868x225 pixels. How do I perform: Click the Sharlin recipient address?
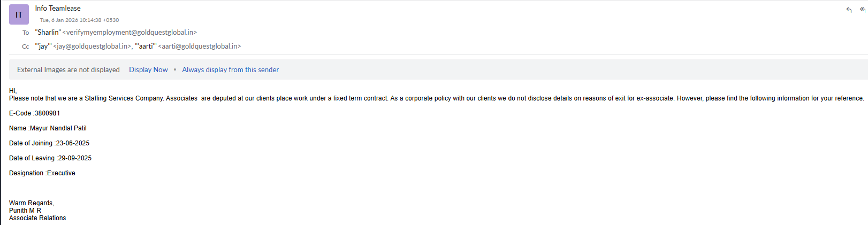click(x=116, y=33)
